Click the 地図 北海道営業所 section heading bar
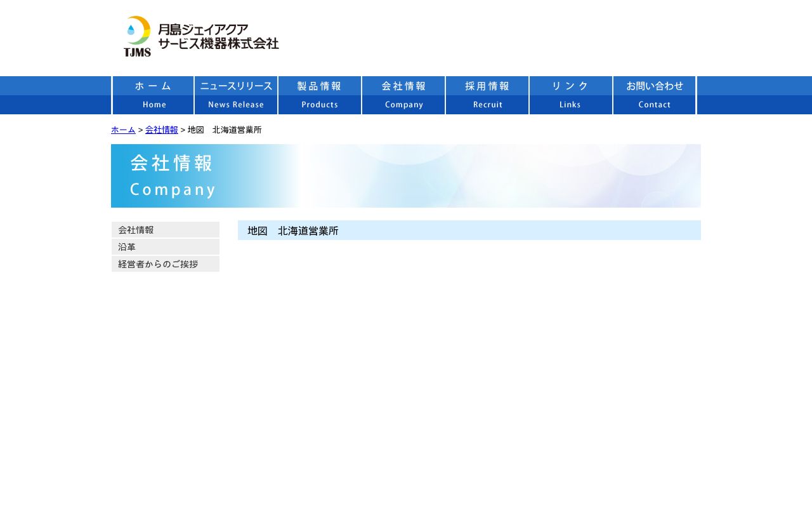 469,231
